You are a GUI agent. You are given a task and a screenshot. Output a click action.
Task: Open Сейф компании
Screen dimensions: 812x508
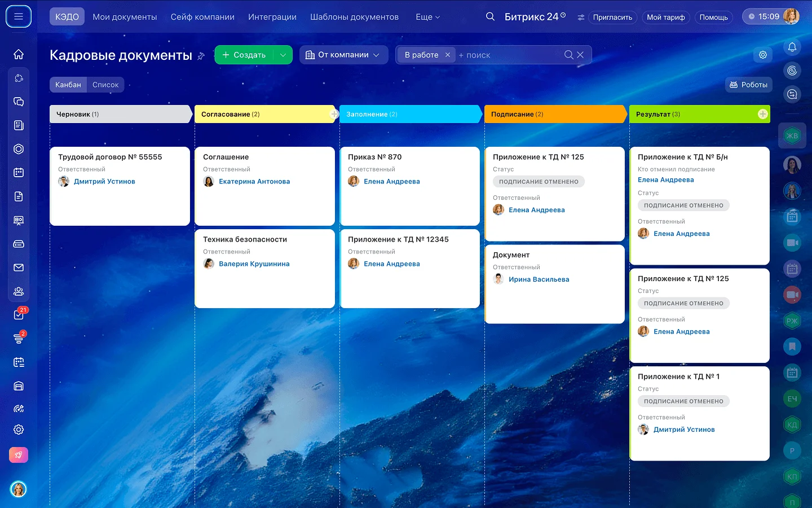click(x=202, y=17)
